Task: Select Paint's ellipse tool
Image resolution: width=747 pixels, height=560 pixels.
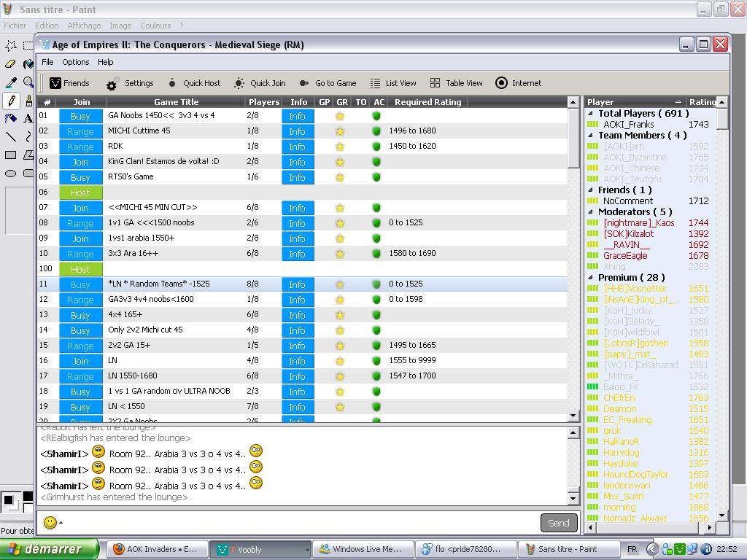Action: [x=11, y=174]
